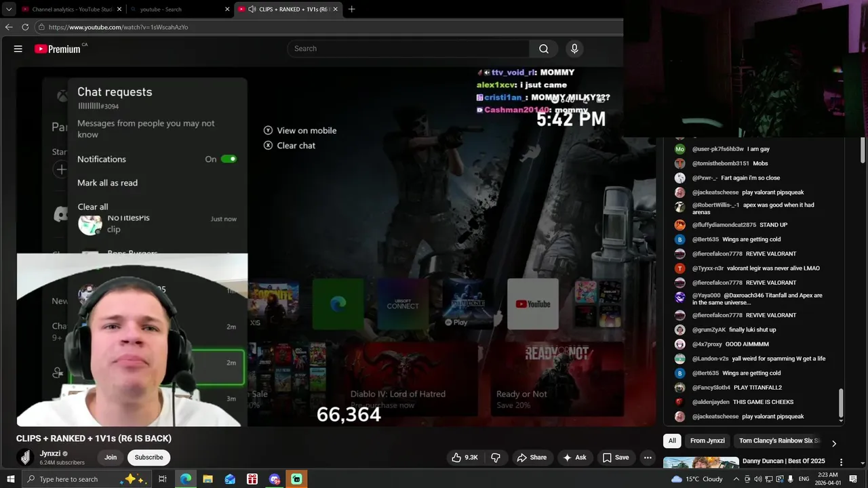The image size is (868, 488).
Task: Open the Mail app on the taskbar
Action: [230, 479]
